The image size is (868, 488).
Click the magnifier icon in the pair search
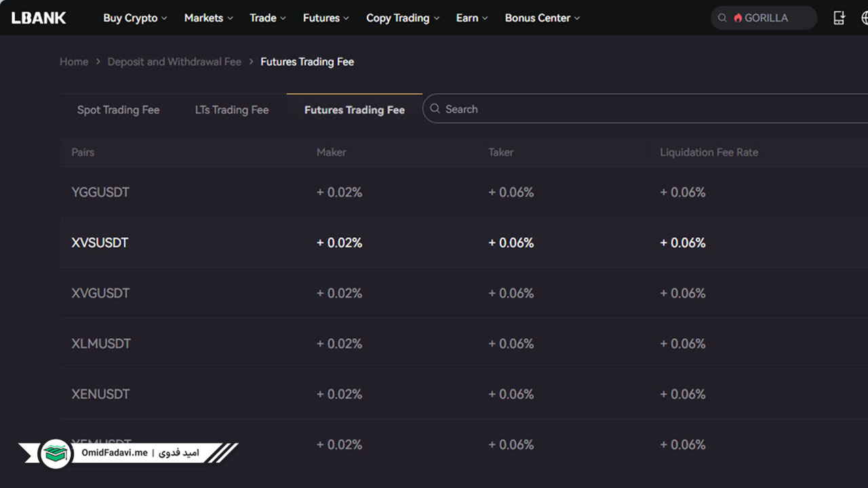[x=435, y=108]
